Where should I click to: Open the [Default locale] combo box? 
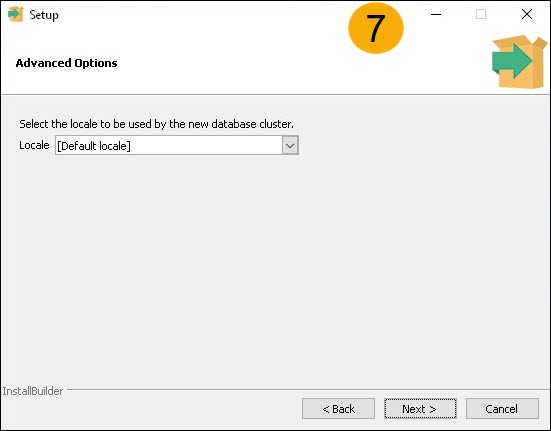177,145
